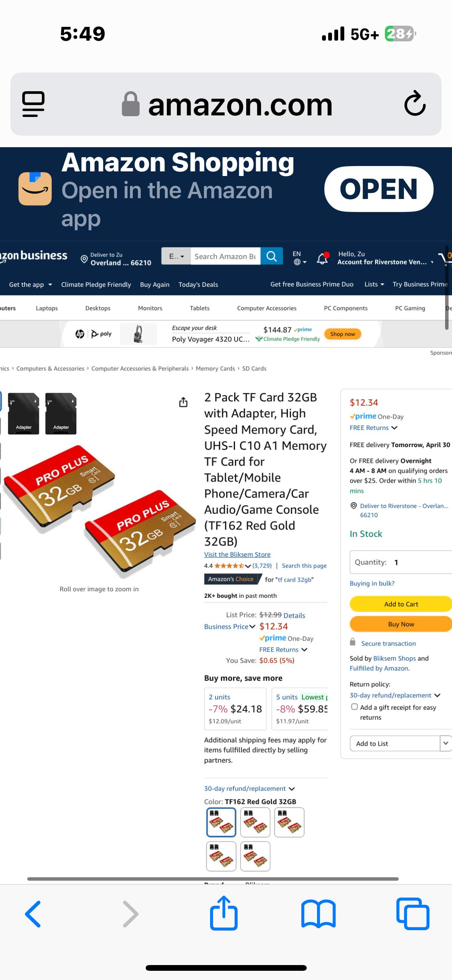This screenshot has width=452, height=980.
Task: Switch to the Laptops category tab
Action: coord(47,308)
